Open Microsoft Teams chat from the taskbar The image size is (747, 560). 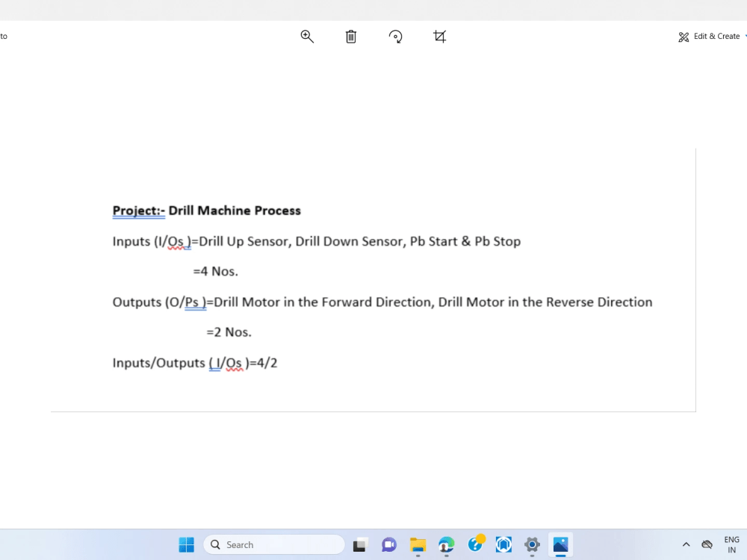[x=389, y=544]
